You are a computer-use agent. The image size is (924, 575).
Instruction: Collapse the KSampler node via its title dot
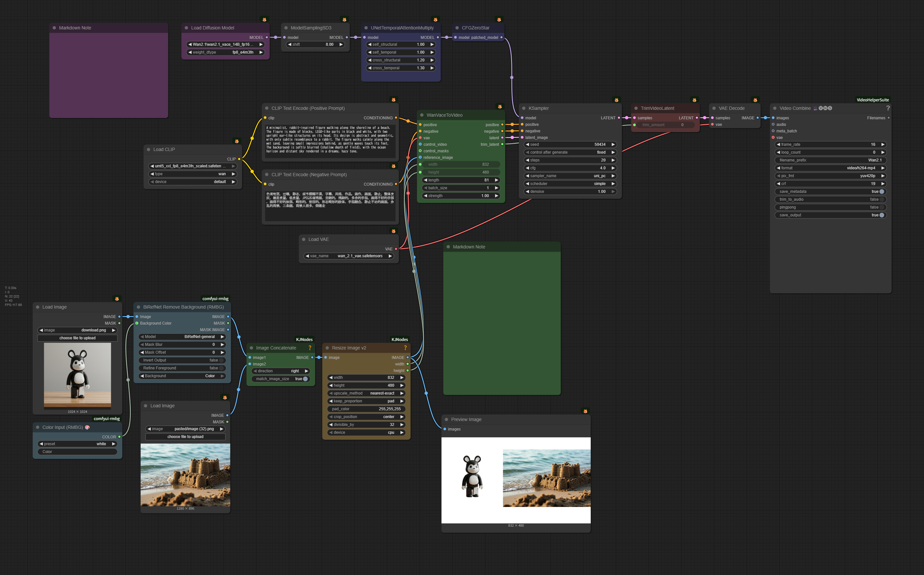point(524,109)
